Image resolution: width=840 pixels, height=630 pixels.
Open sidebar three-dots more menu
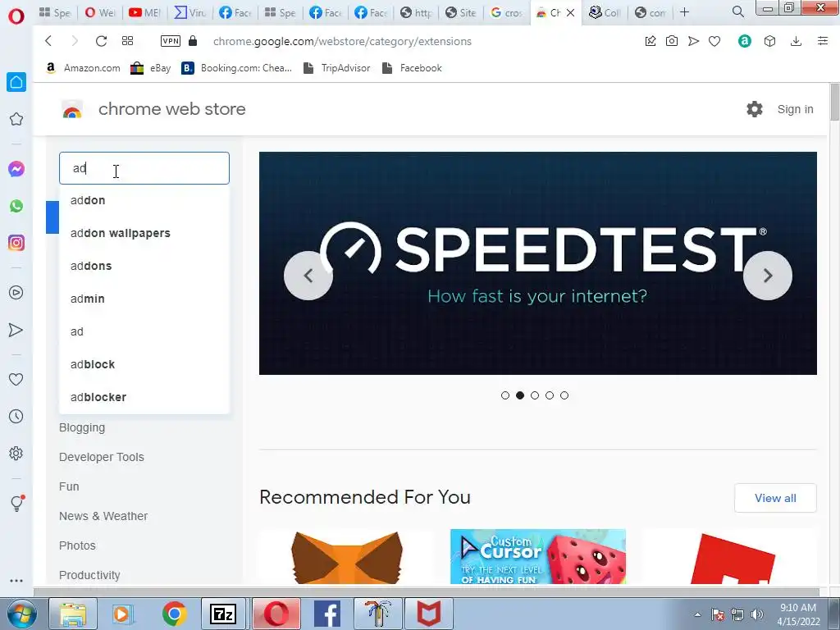[16, 580]
